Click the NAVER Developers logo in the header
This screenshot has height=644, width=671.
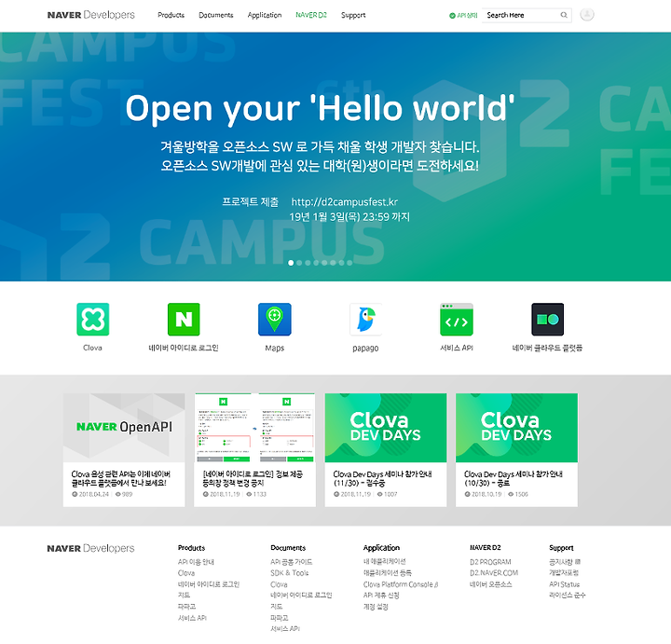[x=90, y=15]
